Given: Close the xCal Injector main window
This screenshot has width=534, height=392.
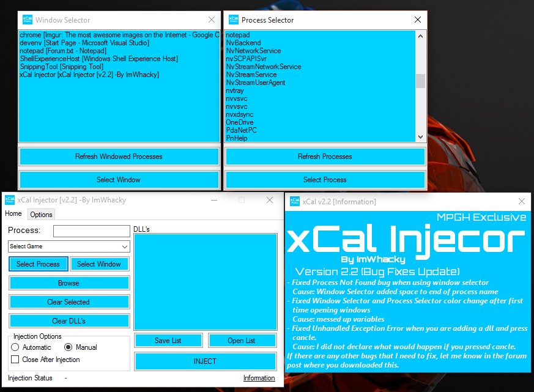Looking at the screenshot, I should click(270, 200).
